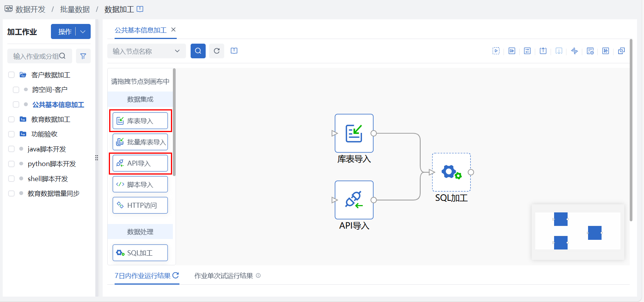Open the 输入节点名称 dropdown
Image resolution: width=644 pixels, height=302 pixels.
point(147,51)
